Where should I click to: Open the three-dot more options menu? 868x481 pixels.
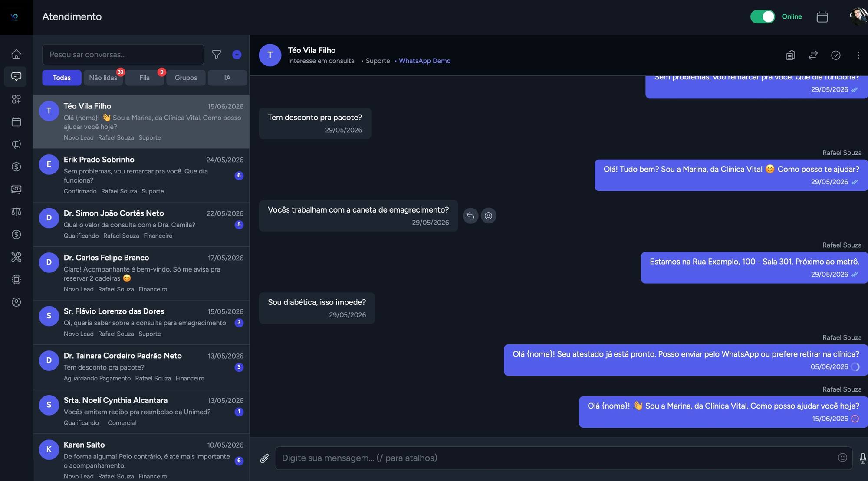coord(858,55)
